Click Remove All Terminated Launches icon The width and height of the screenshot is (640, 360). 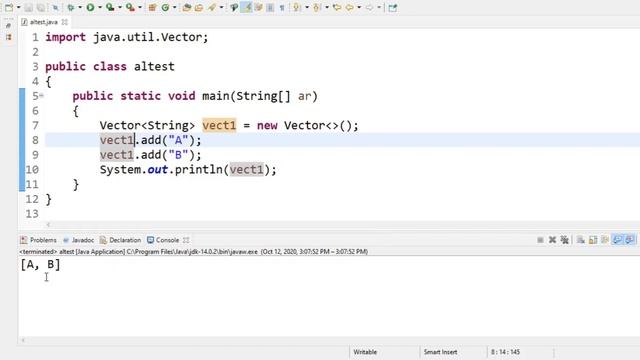[x=564, y=240]
